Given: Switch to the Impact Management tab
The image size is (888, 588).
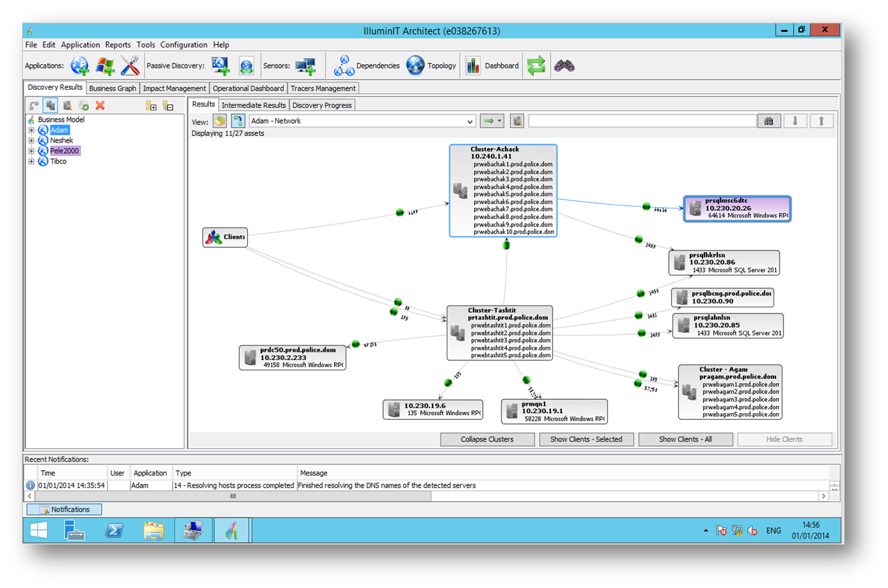Looking at the screenshot, I should point(174,88).
